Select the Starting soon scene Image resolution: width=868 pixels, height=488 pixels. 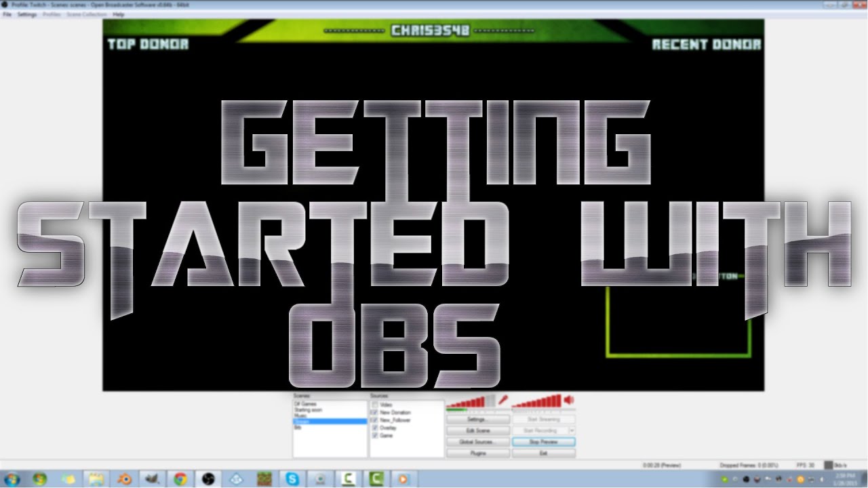click(x=309, y=410)
